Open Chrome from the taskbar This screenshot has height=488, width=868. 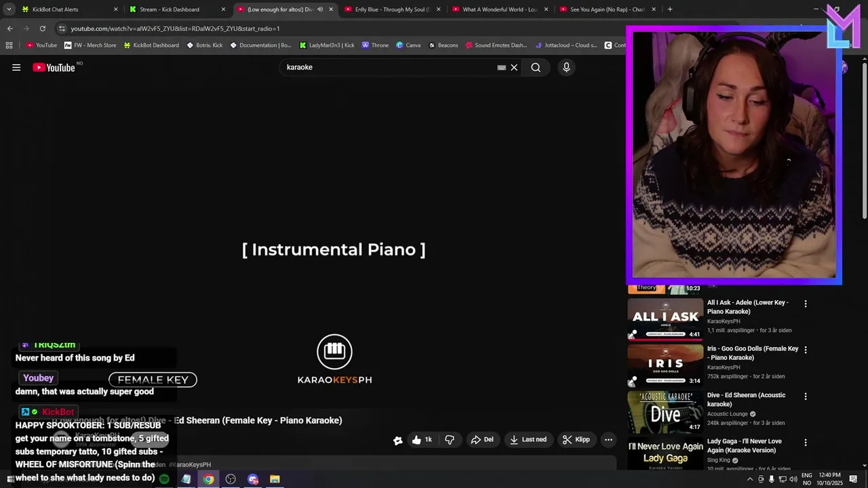pyautogui.click(x=208, y=479)
